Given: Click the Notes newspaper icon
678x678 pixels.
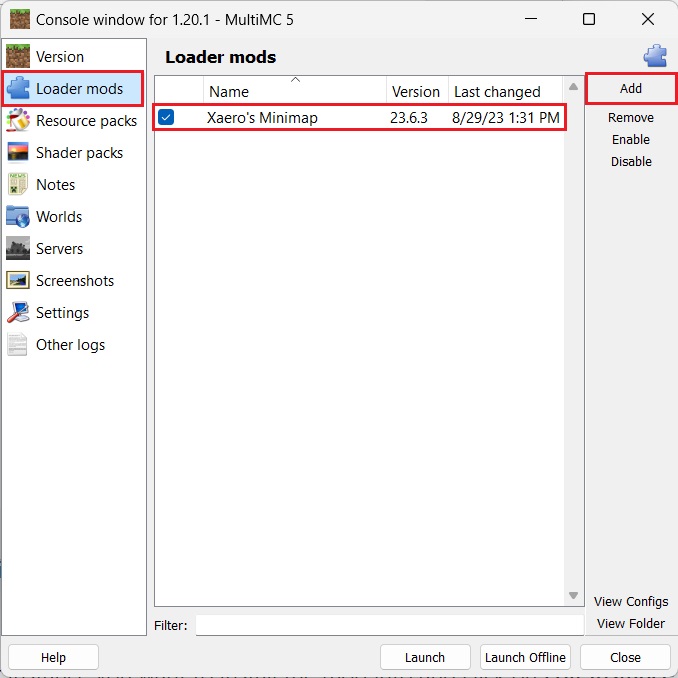Looking at the screenshot, I should click(x=18, y=184).
